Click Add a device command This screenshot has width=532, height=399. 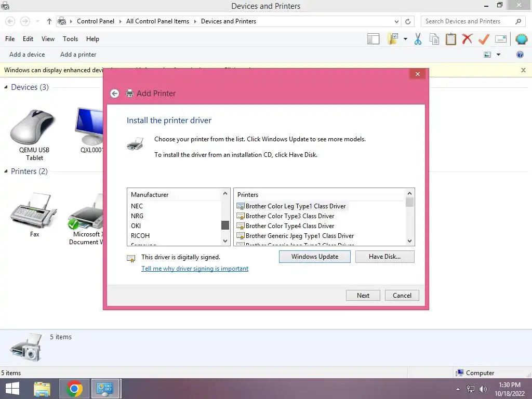point(27,55)
